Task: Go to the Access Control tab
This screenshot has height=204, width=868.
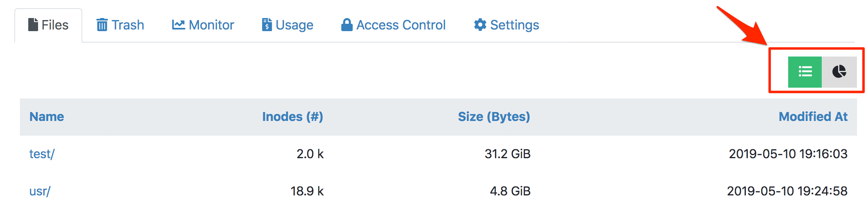Action: click(401, 25)
